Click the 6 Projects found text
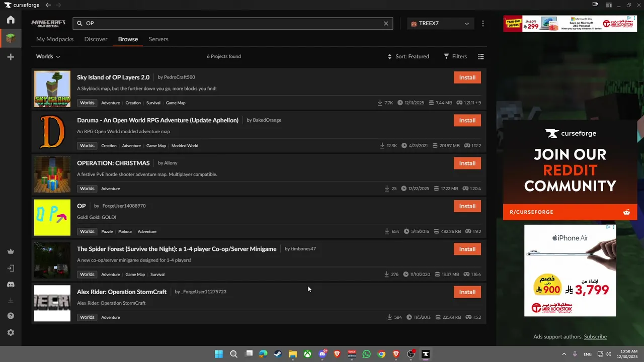This screenshot has height=362, width=644. (x=224, y=57)
